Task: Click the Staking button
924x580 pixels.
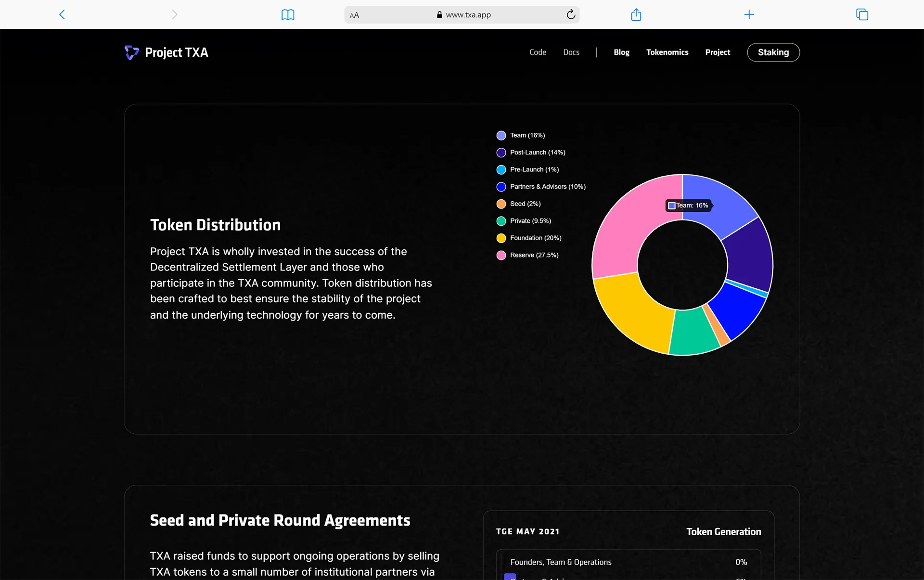Action: point(773,52)
